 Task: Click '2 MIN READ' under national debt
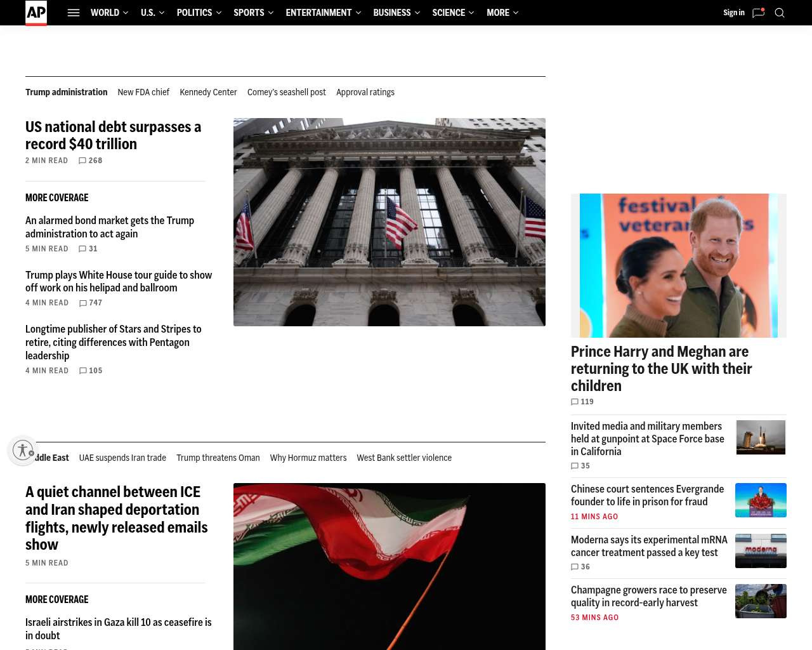(46, 161)
